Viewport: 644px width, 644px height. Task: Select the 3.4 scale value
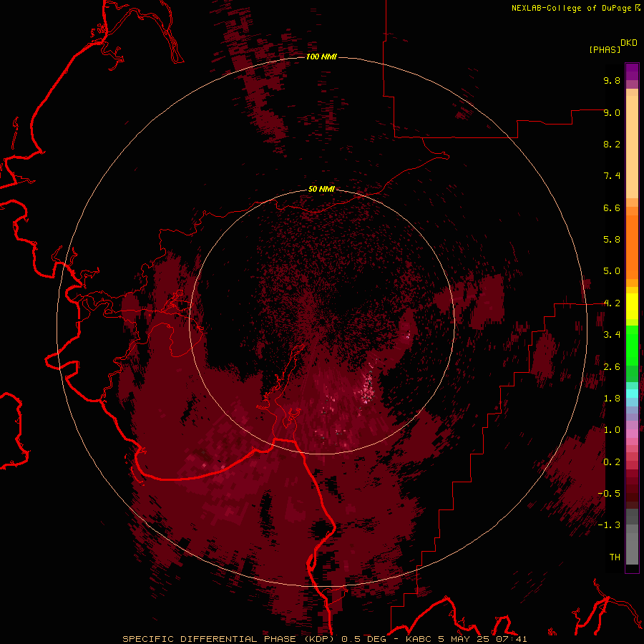click(612, 335)
